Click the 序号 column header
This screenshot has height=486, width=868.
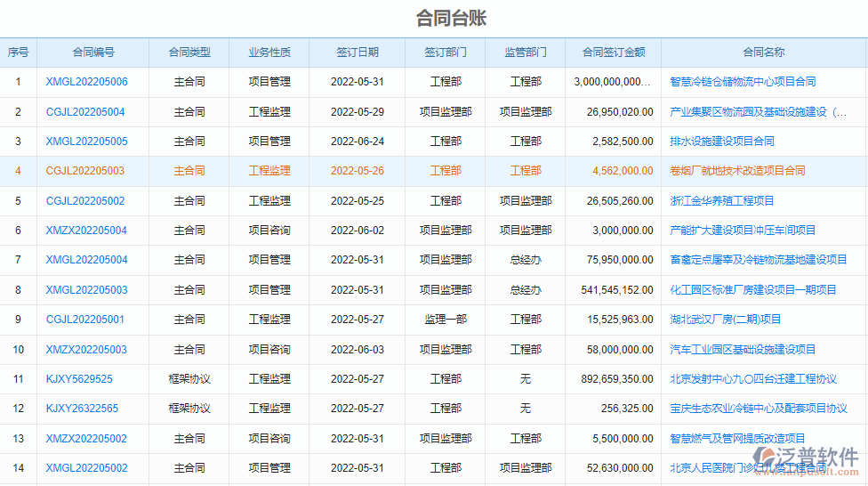(19, 53)
